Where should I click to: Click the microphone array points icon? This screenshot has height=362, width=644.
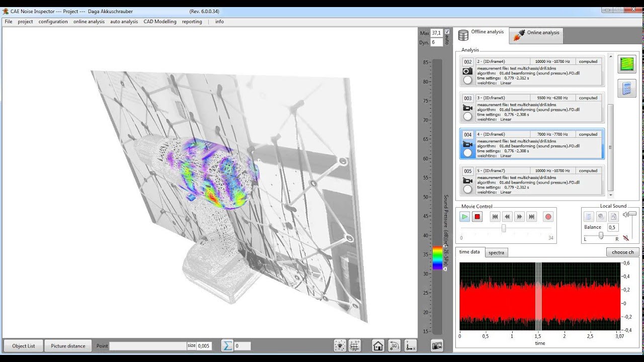pyautogui.click(x=340, y=345)
